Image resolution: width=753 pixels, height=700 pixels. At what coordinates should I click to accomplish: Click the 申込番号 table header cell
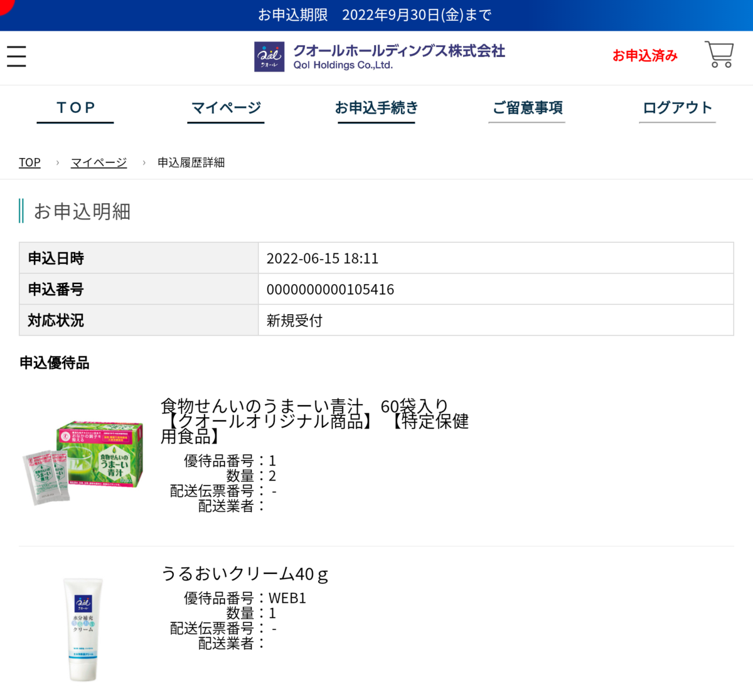tap(139, 289)
